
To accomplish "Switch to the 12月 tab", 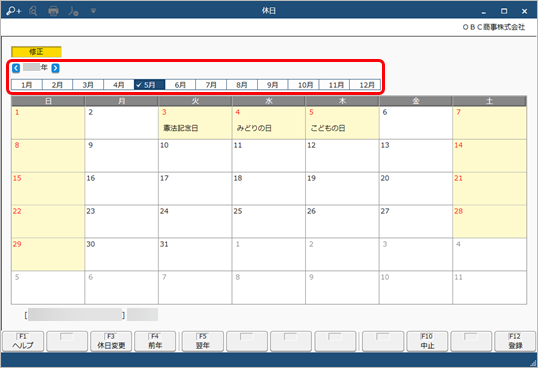I will [x=365, y=85].
